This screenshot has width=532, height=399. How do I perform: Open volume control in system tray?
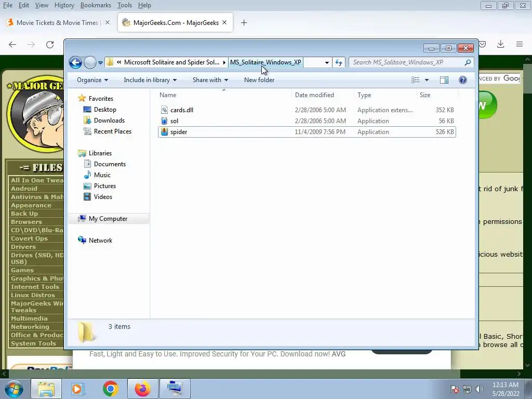480,389
